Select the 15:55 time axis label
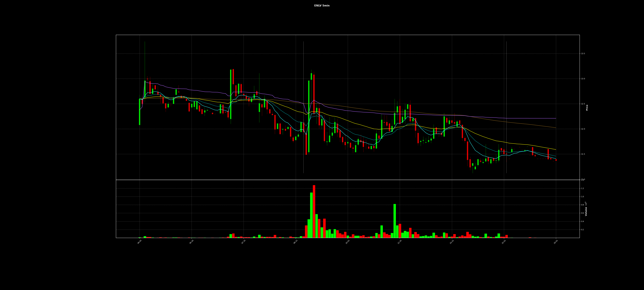This screenshot has width=644, height=290. 503,242
